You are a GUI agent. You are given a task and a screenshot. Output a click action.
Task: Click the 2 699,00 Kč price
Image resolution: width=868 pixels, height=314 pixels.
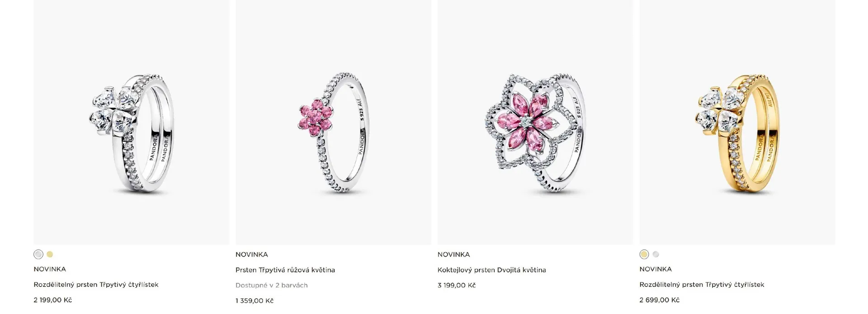point(660,300)
